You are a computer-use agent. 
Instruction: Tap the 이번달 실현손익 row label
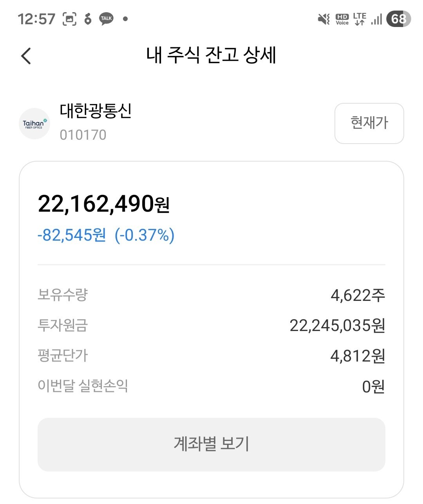(83, 386)
